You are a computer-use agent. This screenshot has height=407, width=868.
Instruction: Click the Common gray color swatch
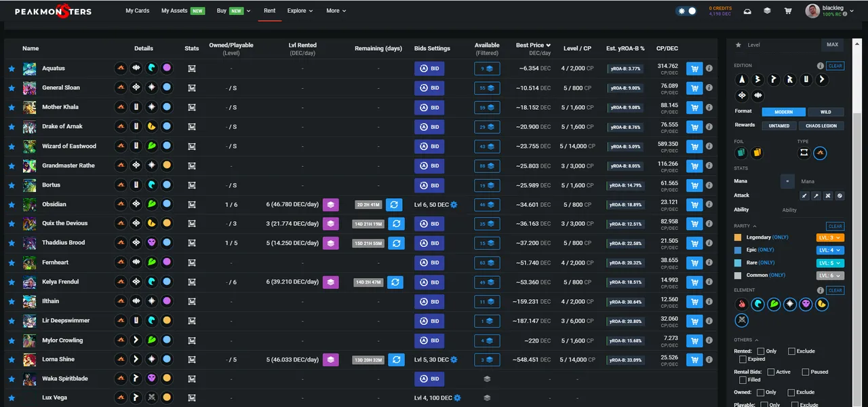pos(738,275)
